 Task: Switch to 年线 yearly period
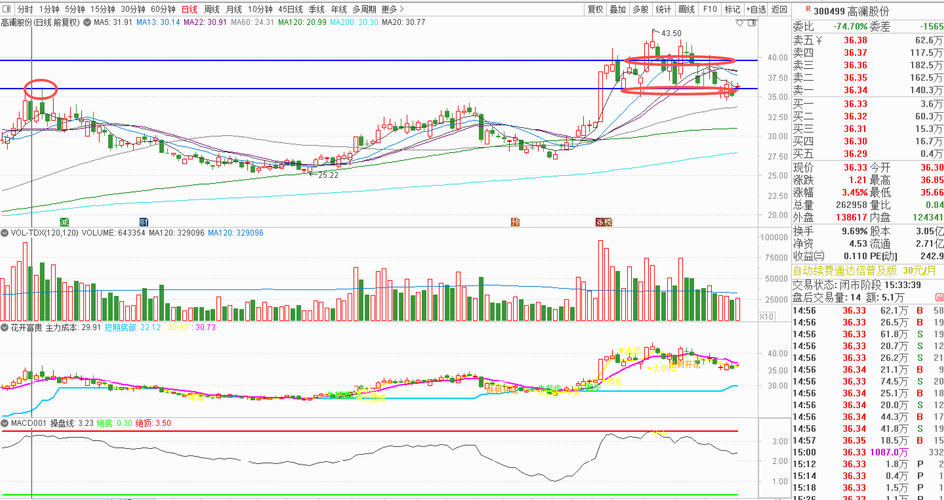(x=339, y=9)
